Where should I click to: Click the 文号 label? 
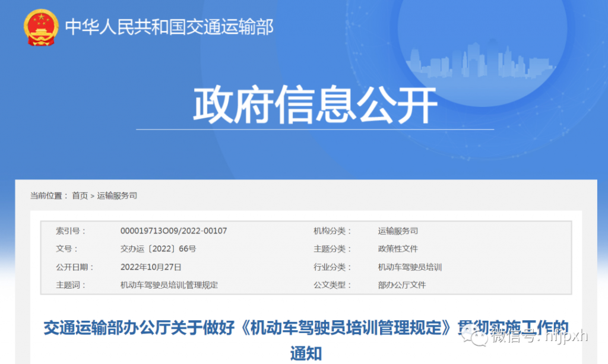pyautogui.click(x=66, y=249)
